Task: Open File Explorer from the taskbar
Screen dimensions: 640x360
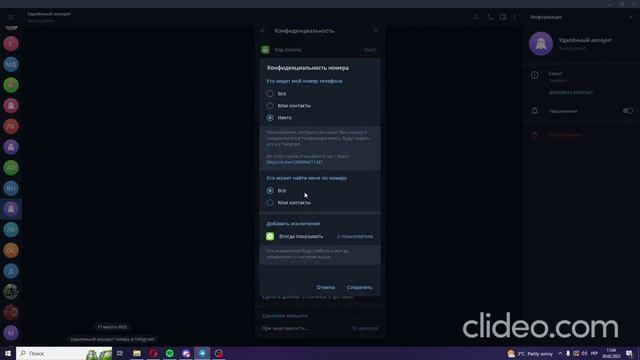Action: 137,353
